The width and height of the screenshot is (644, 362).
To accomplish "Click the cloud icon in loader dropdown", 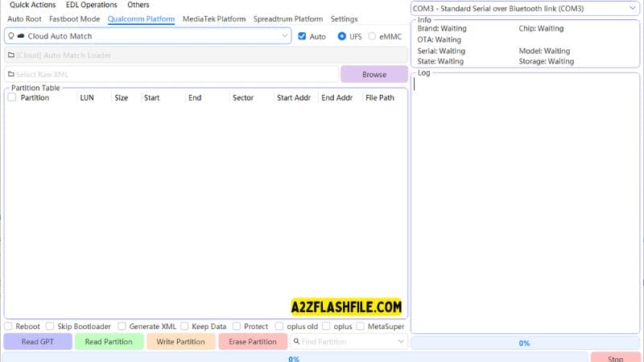I will [21, 36].
